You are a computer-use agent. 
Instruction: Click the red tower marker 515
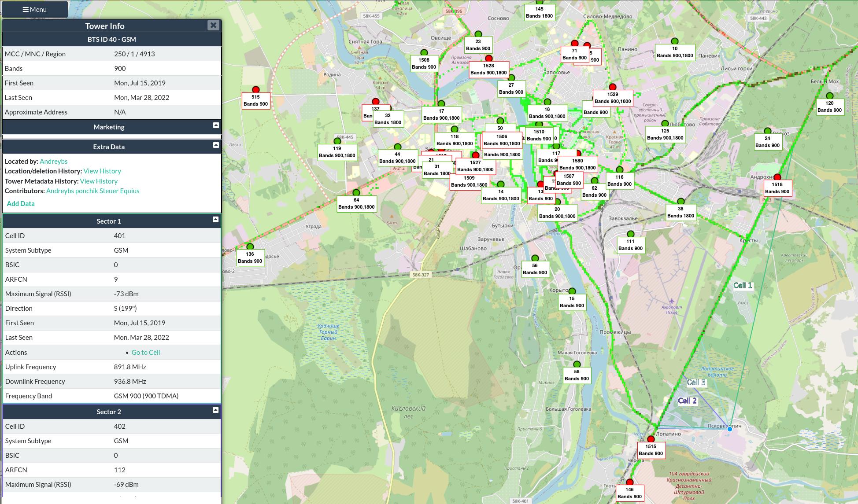255,90
